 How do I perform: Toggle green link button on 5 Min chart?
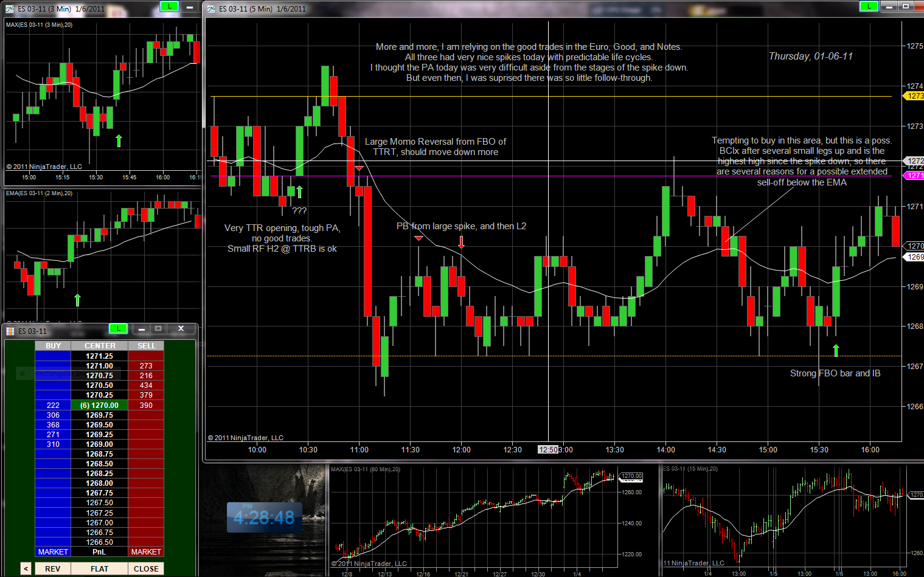pos(868,6)
